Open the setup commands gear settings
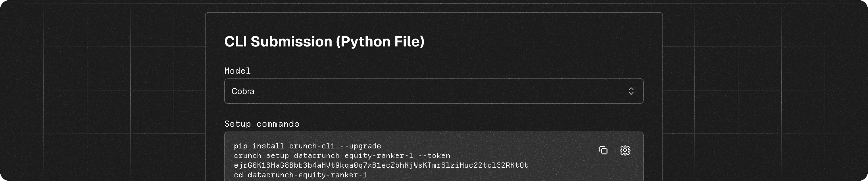Viewport: 868px width, 181px height. click(x=625, y=150)
